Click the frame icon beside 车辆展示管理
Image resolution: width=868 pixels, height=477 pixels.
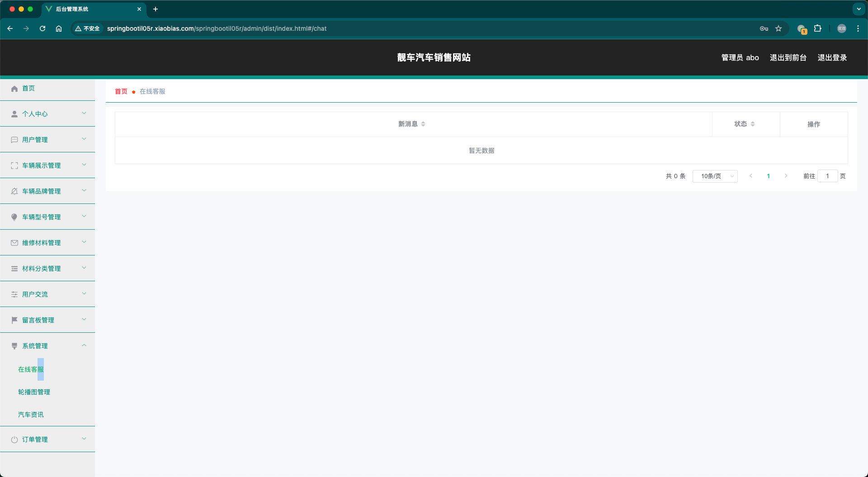[x=14, y=165]
